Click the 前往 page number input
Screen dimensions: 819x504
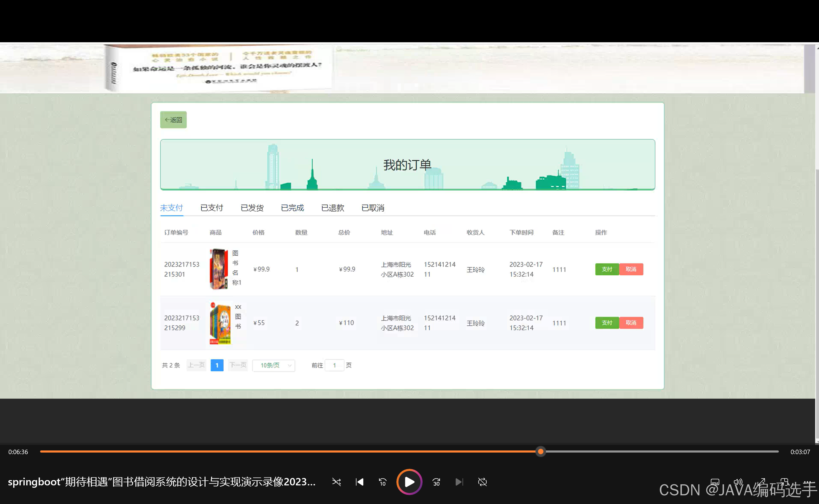[334, 365]
